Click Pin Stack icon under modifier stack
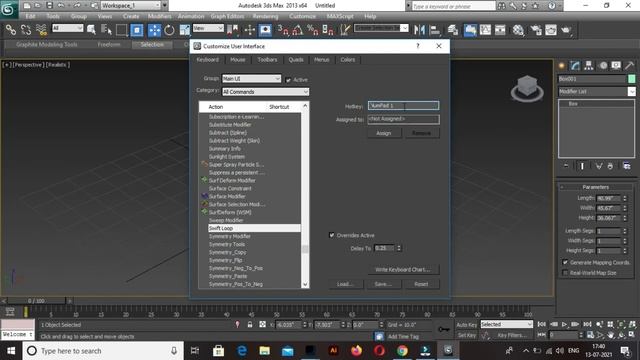Screen dimensions: 640x360 pos(566,166)
